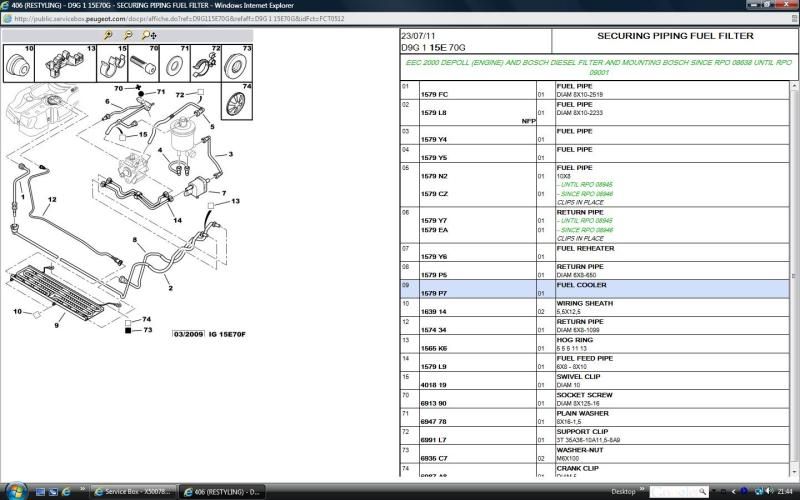Image resolution: width=800 pixels, height=500 pixels.
Task: Click 03/2009 date box under diagram
Action: (x=188, y=334)
